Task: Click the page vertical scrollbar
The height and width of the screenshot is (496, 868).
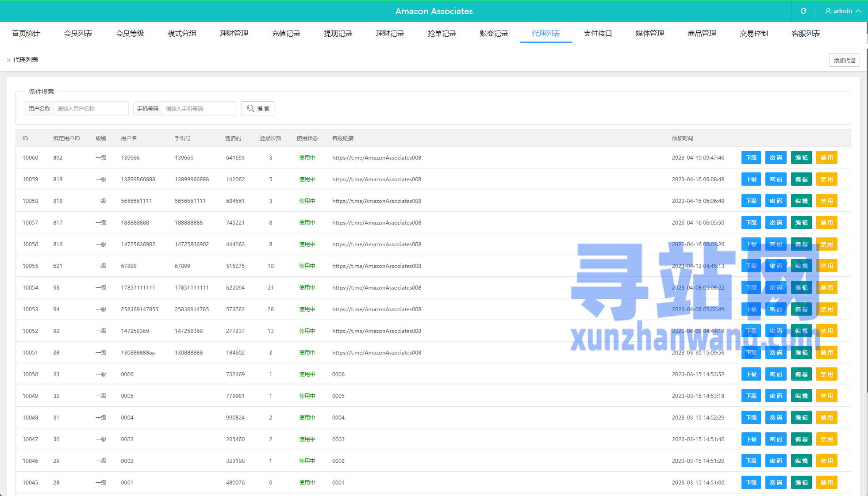Action: (x=866, y=221)
